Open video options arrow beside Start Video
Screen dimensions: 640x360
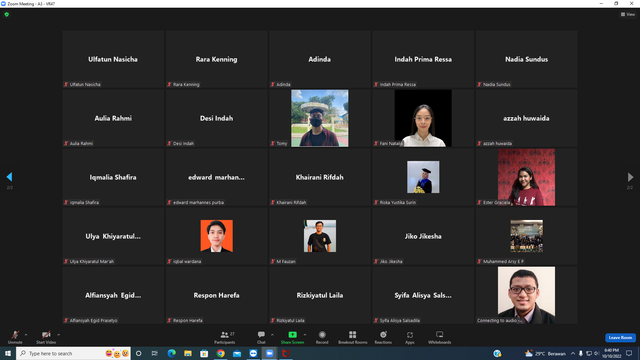[x=59, y=335]
